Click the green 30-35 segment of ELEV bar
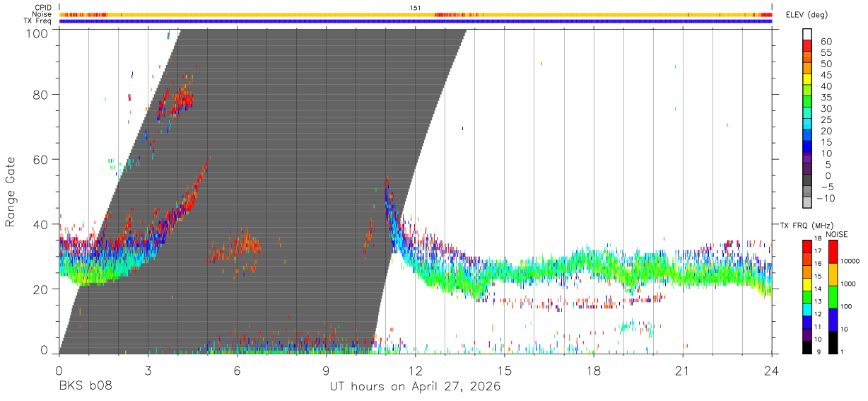 coord(808,102)
